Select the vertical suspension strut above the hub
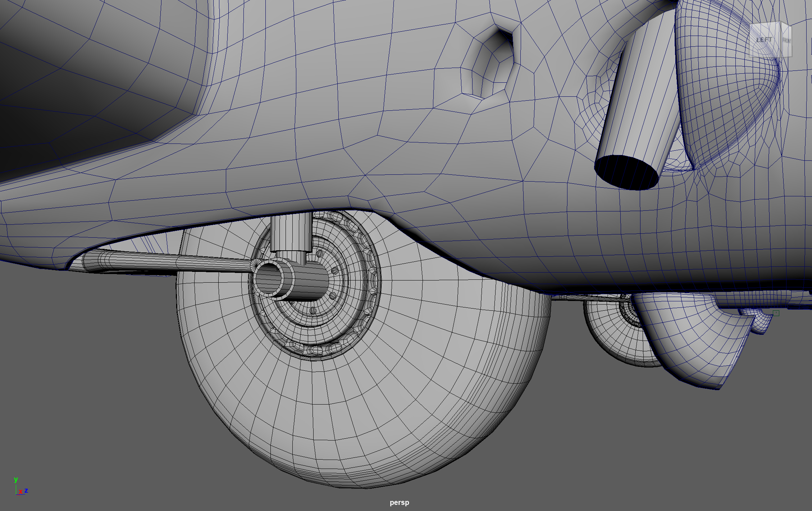 (x=291, y=232)
